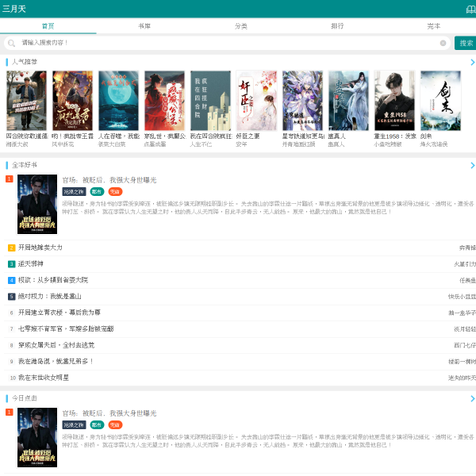Screen dimensions: 476x476
Task: Open the blue moon book cover
Action: tap(118, 101)
